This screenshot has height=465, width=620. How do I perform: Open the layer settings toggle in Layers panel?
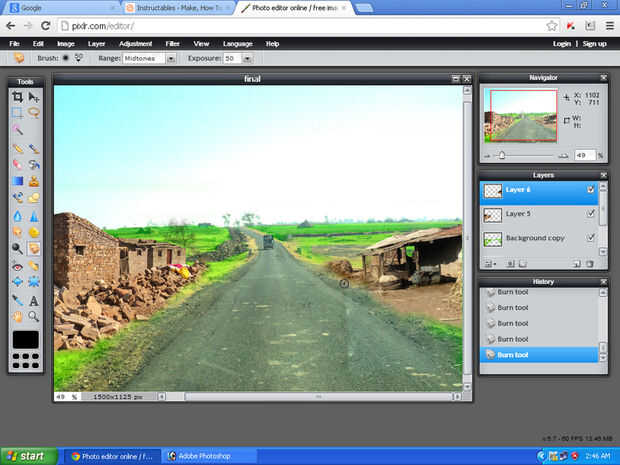[490, 264]
